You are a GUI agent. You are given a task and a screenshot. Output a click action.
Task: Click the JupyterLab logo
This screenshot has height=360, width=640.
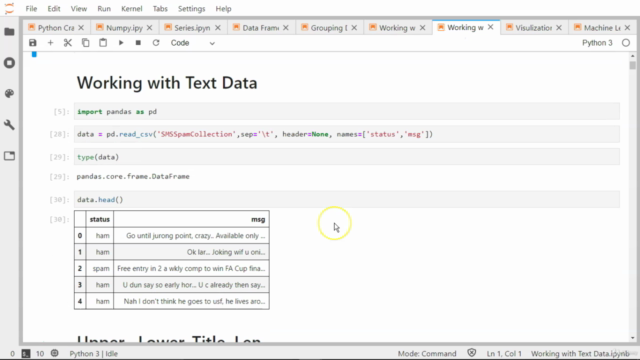tap(9, 8)
